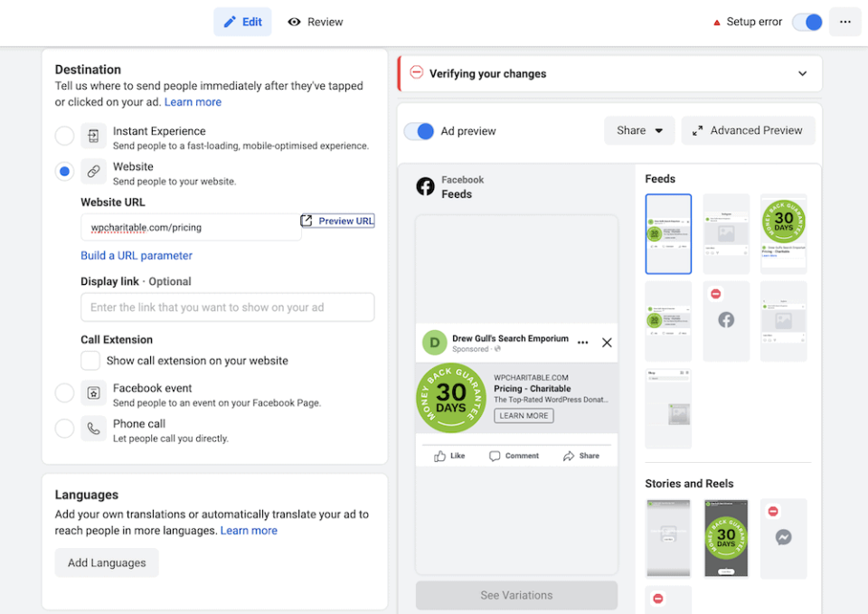The width and height of the screenshot is (868, 614).
Task: Select the third-row Feeds placement thumbnail
Action: coord(668,409)
